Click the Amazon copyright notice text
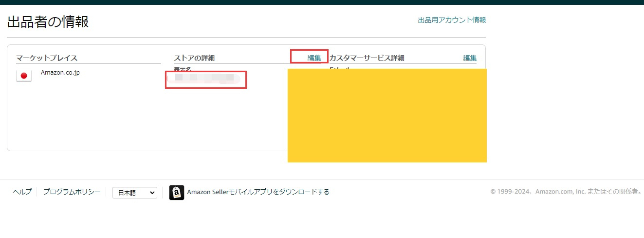The height and width of the screenshot is (238, 644). [566, 192]
